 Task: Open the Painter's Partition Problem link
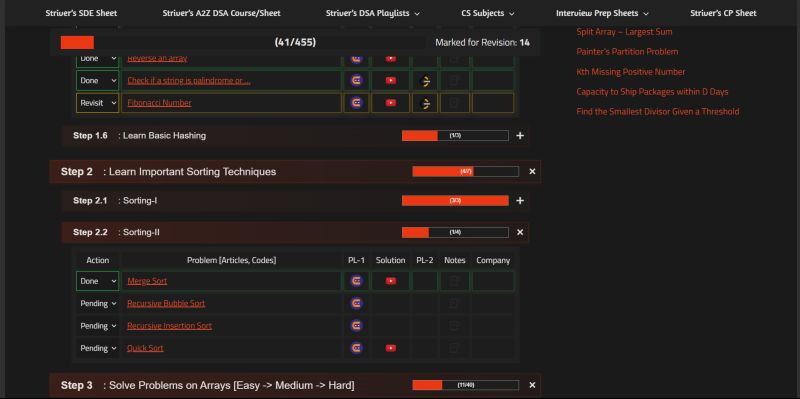tap(627, 52)
